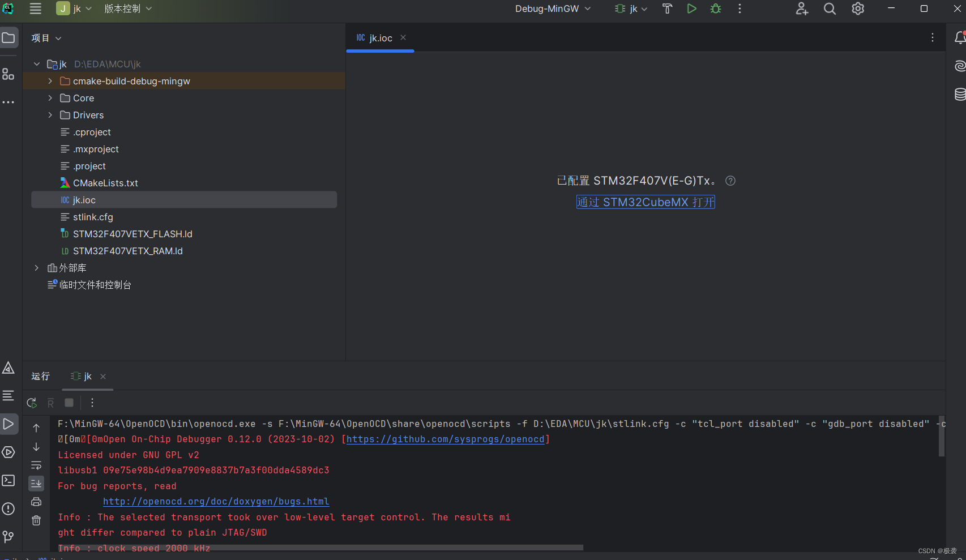Viewport: 966px width, 560px height.
Task: Close the jk.ioc editor tab
Action: 403,37
